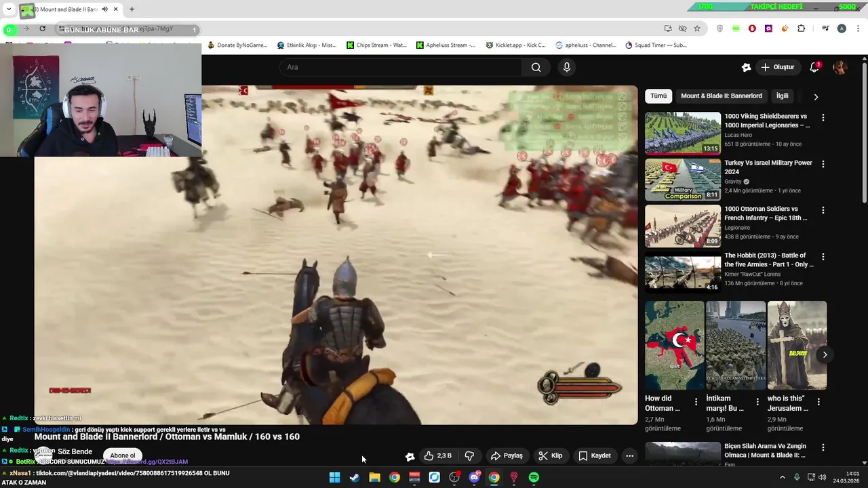Open Chrome media controls icon

(825, 28)
